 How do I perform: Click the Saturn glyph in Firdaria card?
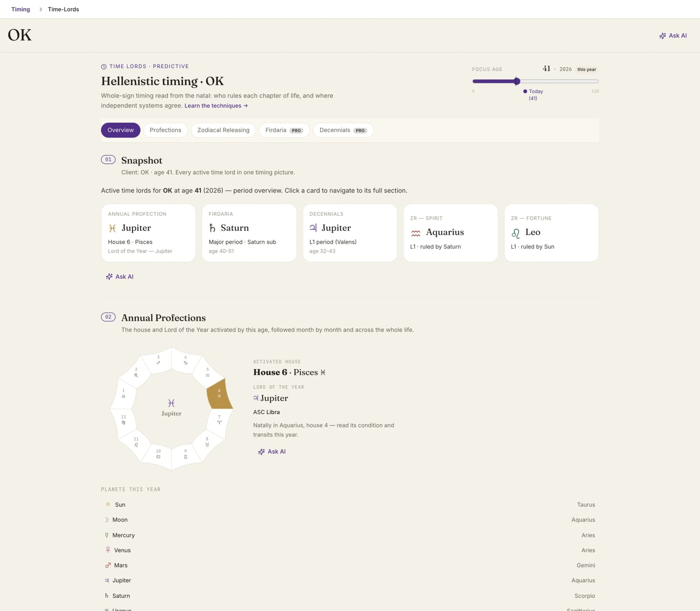pyautogui.click(x=212, y=228)
